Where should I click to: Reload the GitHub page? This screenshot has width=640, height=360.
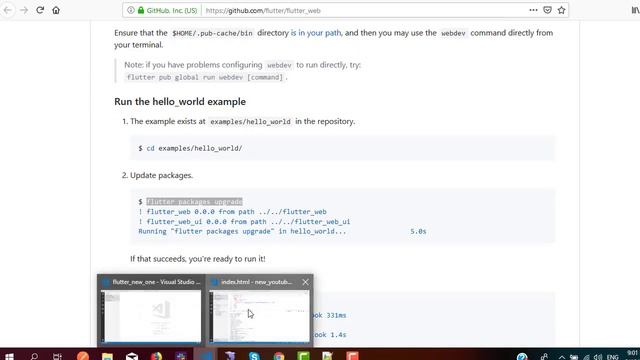pos(40,10)
